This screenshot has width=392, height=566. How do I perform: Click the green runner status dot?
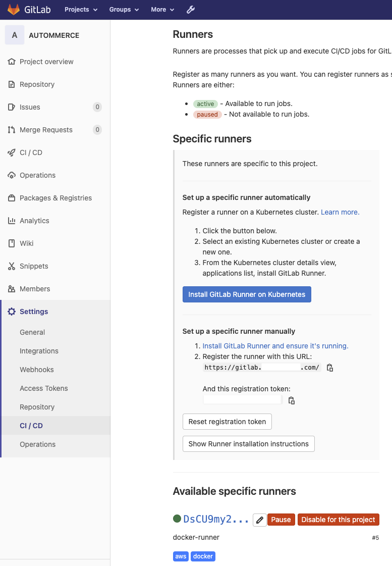point(177,519)
